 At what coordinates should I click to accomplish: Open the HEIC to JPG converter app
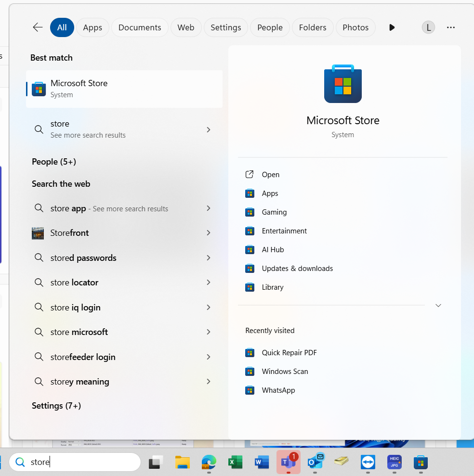395,463
